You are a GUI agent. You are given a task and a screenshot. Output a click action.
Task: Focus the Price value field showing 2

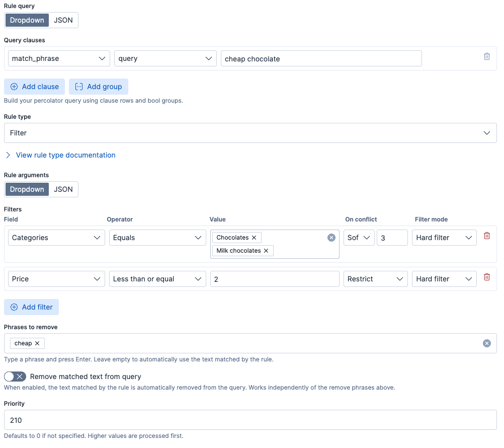(x=275, y=279)
